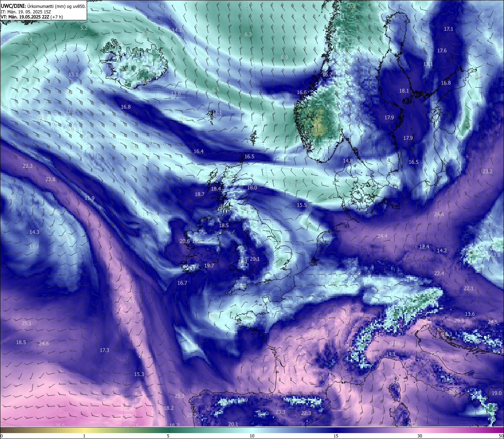
Task: Click the color scale label 10
Action: 252,436
